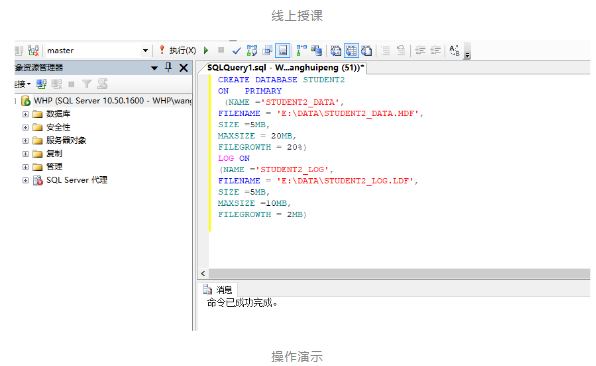Screen dimensions: 596x366
Task: Switch to the SQLQuery1.sql tab
Action: pos(285,68)
